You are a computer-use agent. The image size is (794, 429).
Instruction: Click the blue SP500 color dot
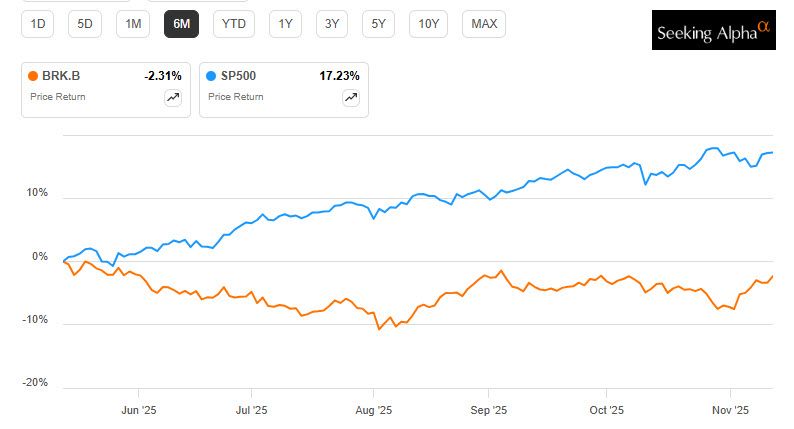coord(211,75)
